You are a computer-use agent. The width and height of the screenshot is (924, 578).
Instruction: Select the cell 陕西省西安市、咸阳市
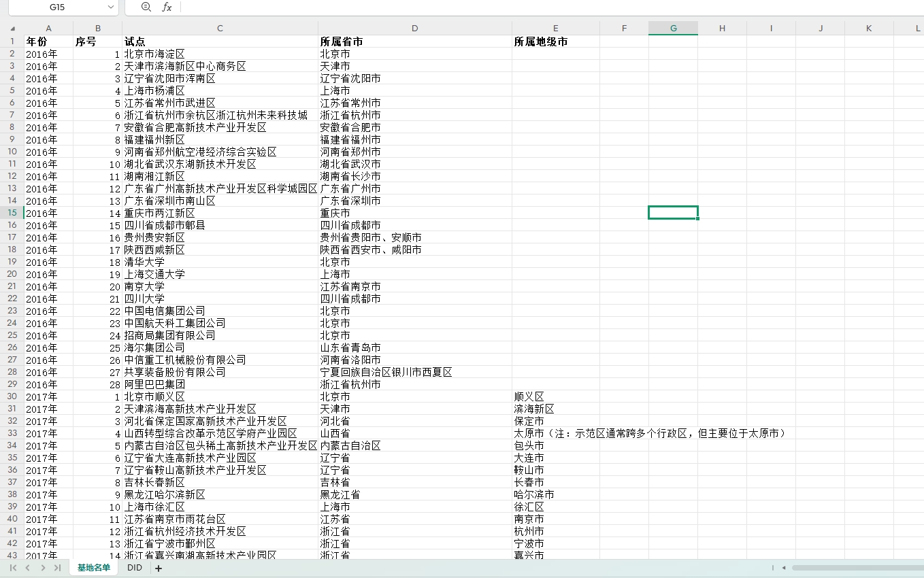pyautogui.click(x=415, y=250)
